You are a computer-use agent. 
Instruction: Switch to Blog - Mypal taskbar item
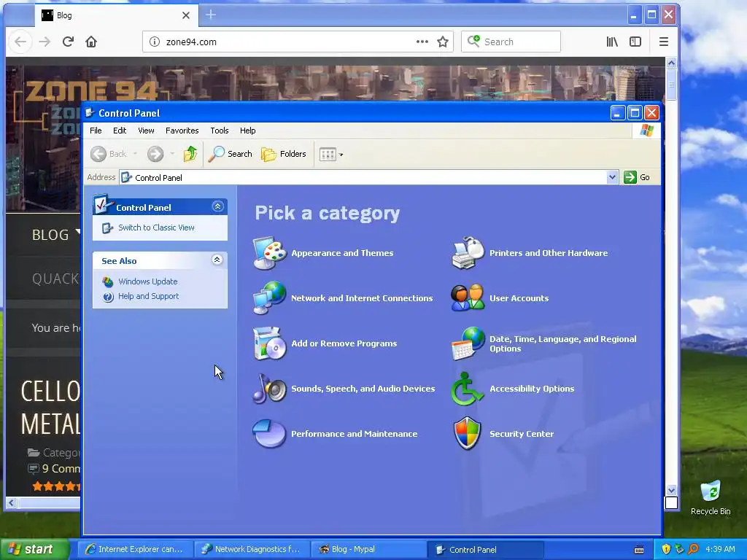coord(368,549)
